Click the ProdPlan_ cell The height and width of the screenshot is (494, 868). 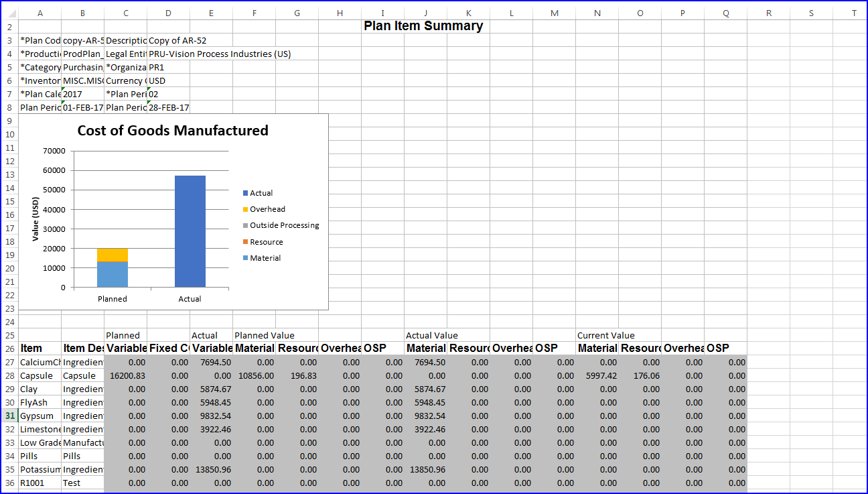[82, 54]
